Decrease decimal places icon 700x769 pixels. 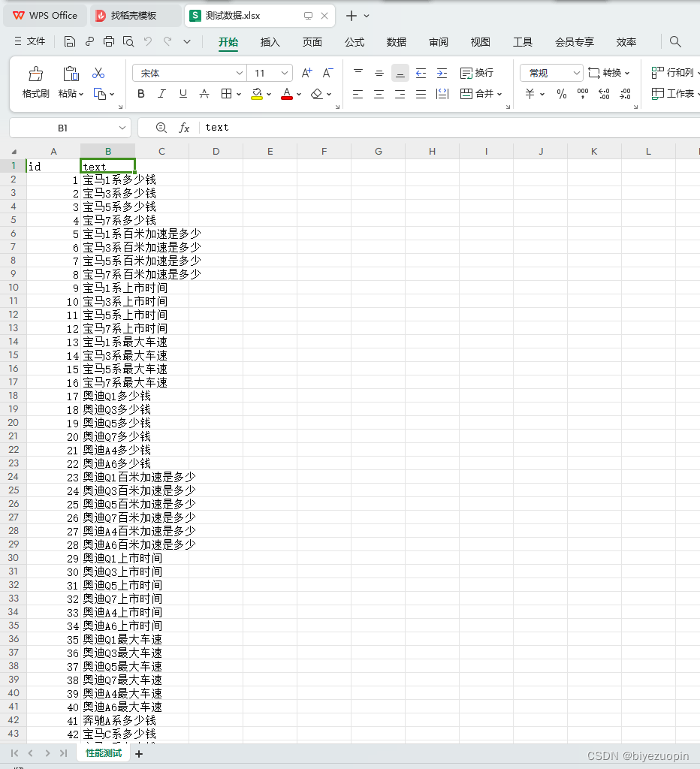tap(626, 94)
